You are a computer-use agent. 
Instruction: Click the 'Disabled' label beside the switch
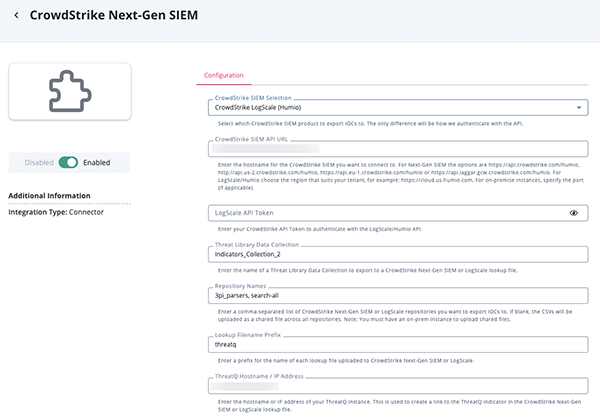coord(39,163)
